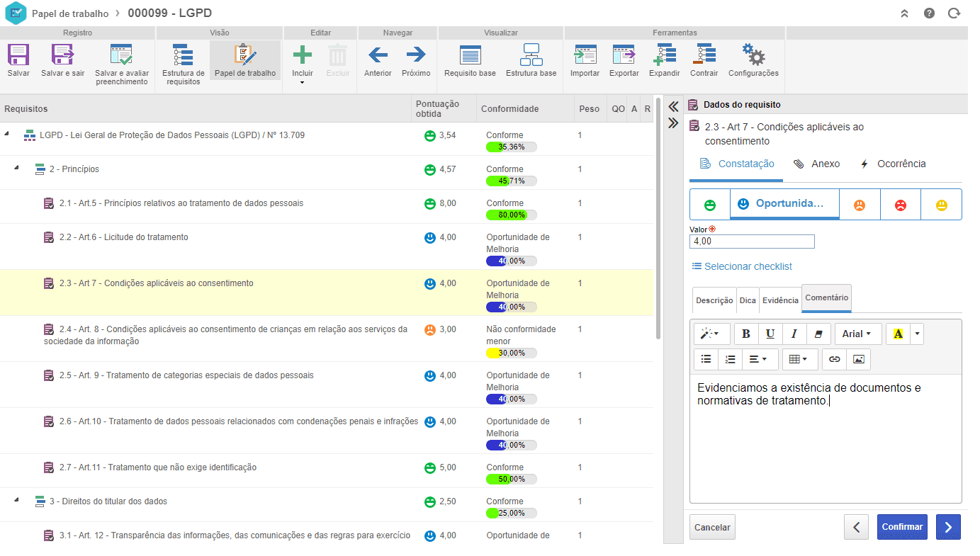980x556 pixels.
Task: Click the Salvar e sair icon
Action: 62,55
